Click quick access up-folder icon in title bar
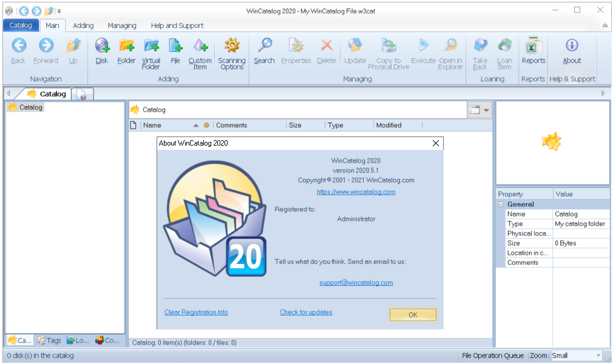The height and width of the screenshot is (364, 613). (x=49, y=11)
